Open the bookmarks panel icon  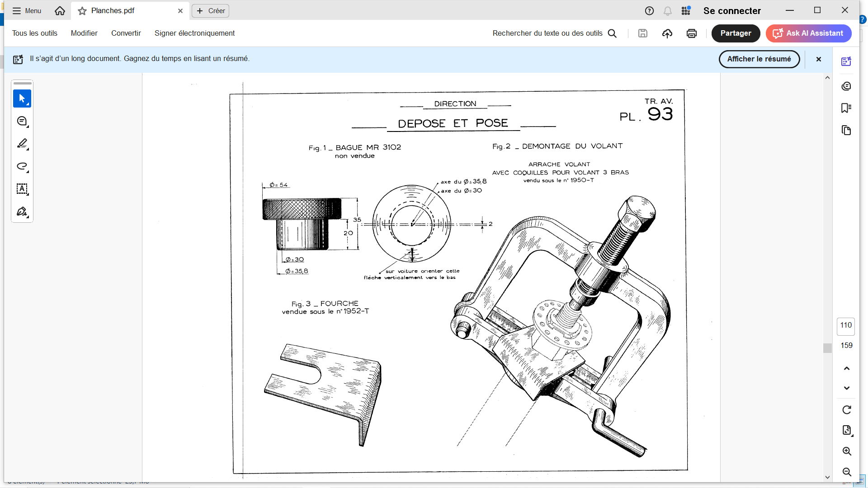coord(846,108)
